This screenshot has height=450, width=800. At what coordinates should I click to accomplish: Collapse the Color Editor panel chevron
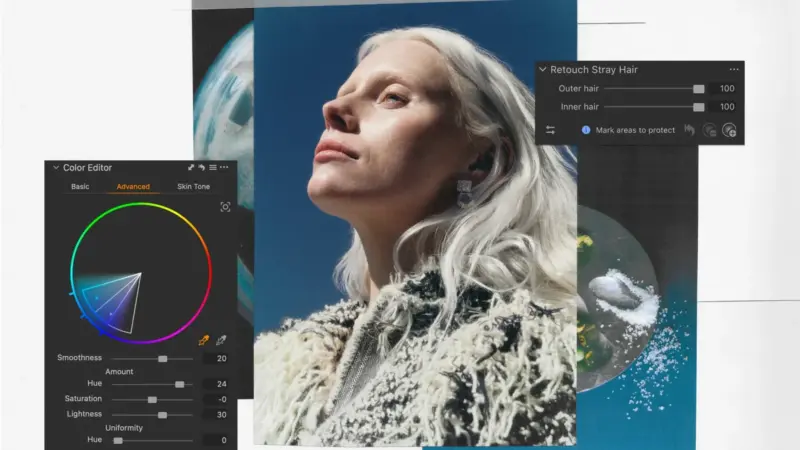pyautogui.click(x=56, y=167)
